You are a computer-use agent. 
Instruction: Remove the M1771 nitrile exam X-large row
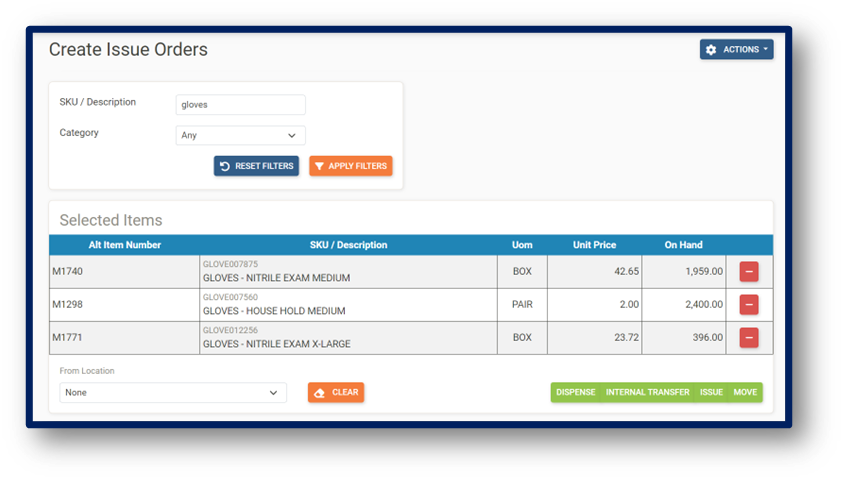click(749, 338)
